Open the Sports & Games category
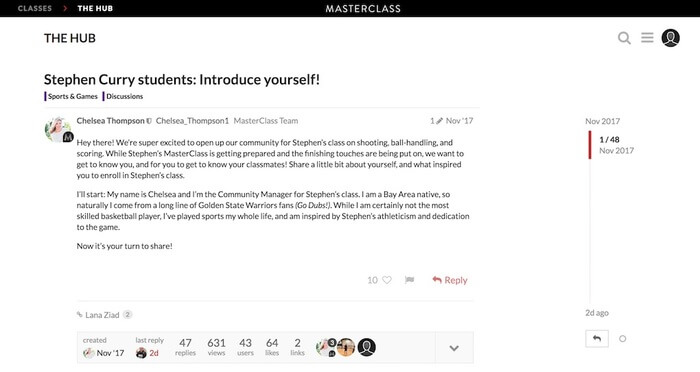The width and height of the screenshot is (700, 372). [72, 96]
